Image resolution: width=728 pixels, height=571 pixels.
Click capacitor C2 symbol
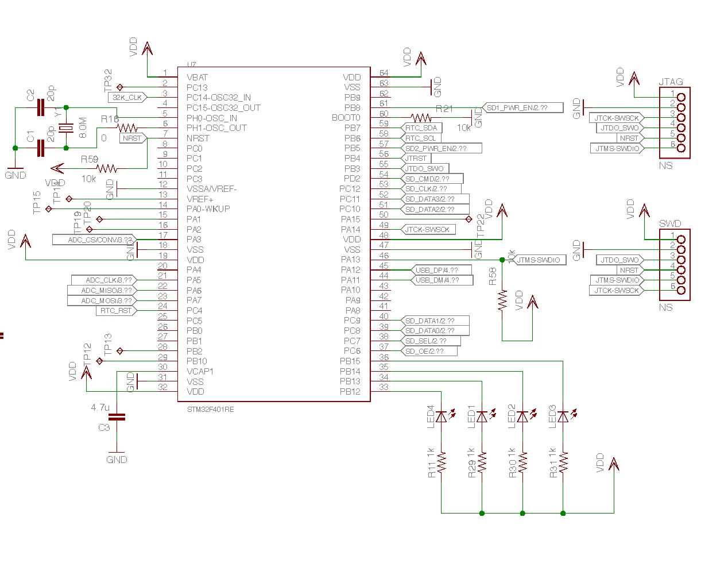[x=40, y=107]
